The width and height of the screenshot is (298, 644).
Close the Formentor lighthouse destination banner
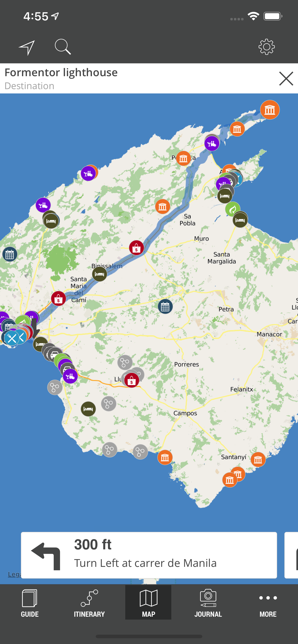286,79
